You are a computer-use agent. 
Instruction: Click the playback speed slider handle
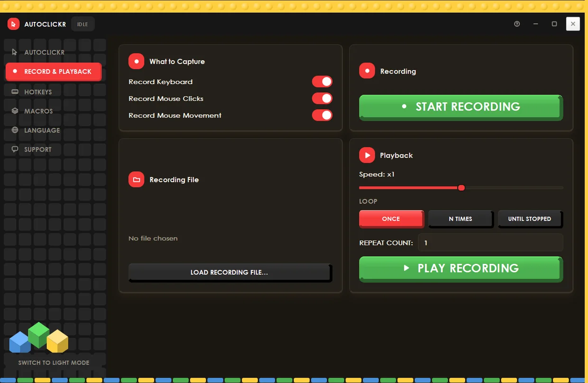461,188
